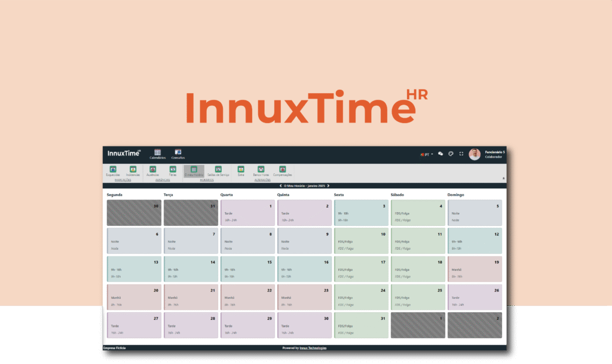Viewport: 612px width, 364px height.
Task: Select day 5 Noite cell on Domingo
Action: click(x=475, y=213)
